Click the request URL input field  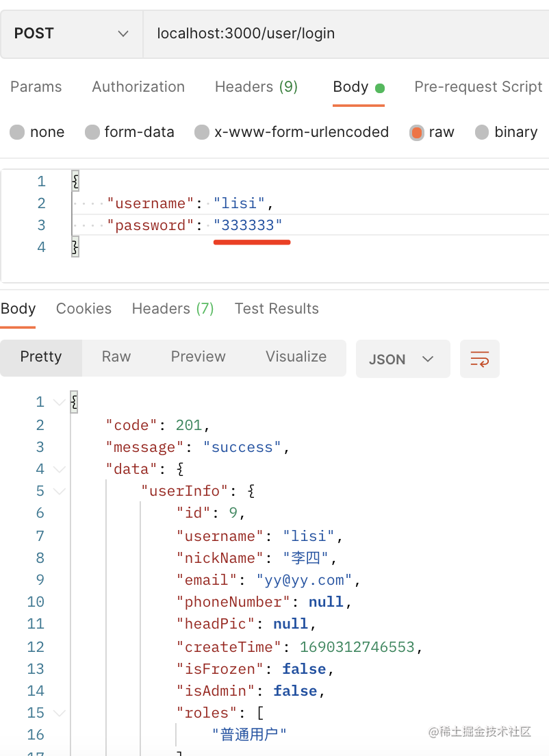coord(342,34)
